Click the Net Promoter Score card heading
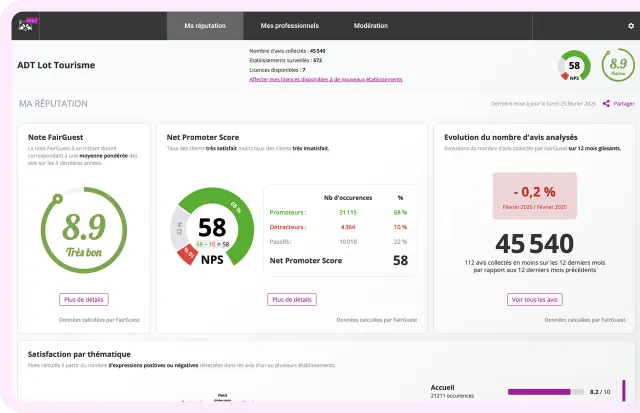Image resolution: width=640 pixels, height=413 pixels. pos(203,137)
